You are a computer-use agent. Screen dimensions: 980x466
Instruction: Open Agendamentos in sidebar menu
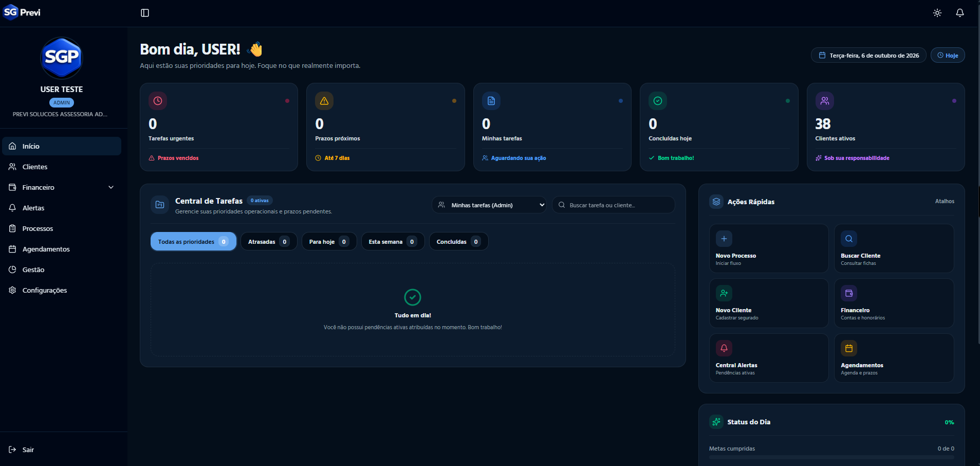point(62,249)
